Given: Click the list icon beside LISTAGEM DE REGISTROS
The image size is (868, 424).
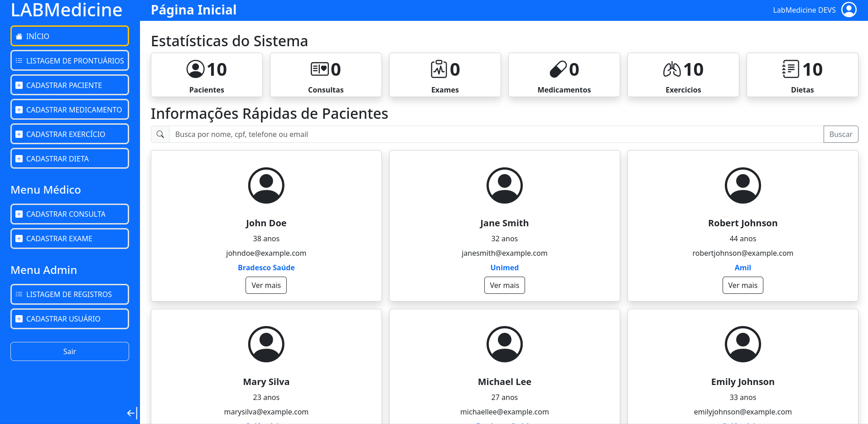Looking at the screenshot, I should click(x=19, y=294).
